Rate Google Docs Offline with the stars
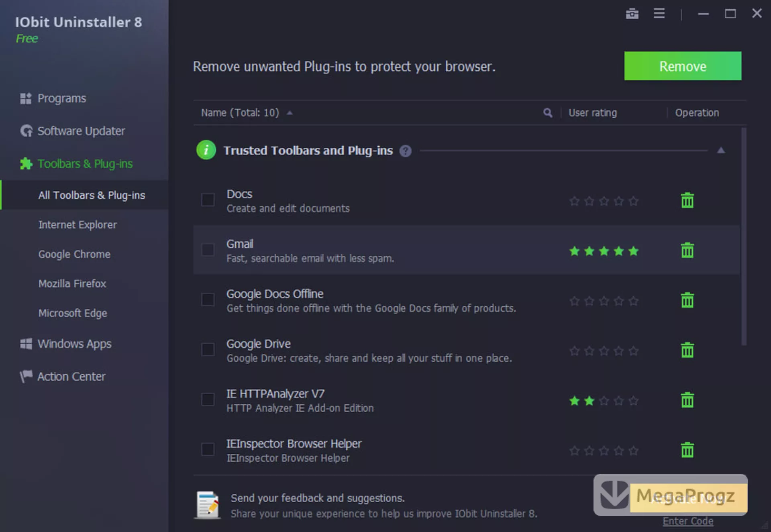This screenshot has width=771, height=532. click(604, 301)
